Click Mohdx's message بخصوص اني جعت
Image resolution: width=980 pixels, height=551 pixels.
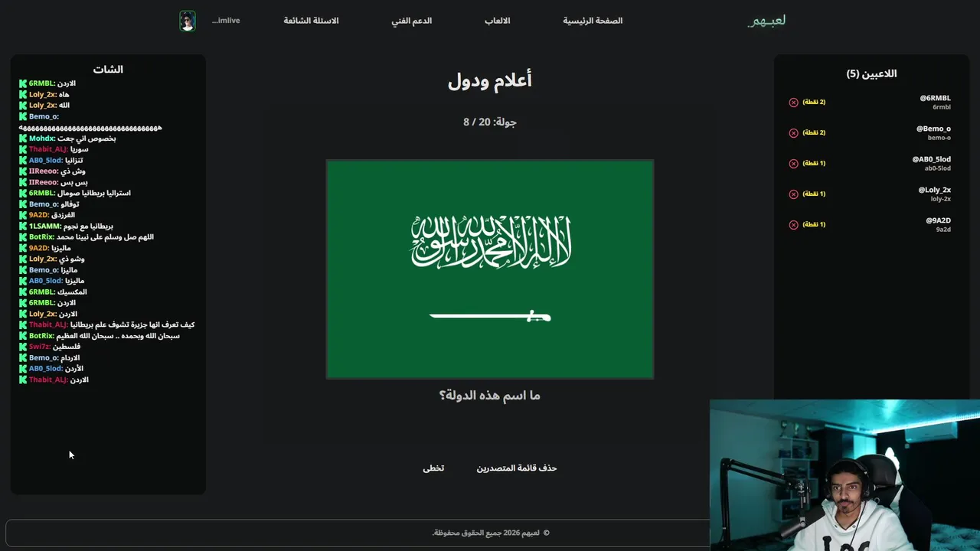pos(87,139)
